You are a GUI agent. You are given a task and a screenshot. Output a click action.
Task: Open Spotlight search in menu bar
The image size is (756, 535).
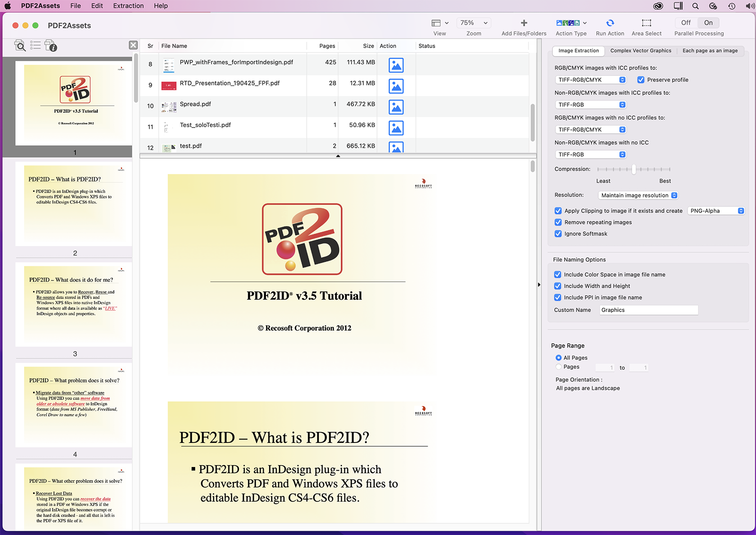(x=695, y=6)
